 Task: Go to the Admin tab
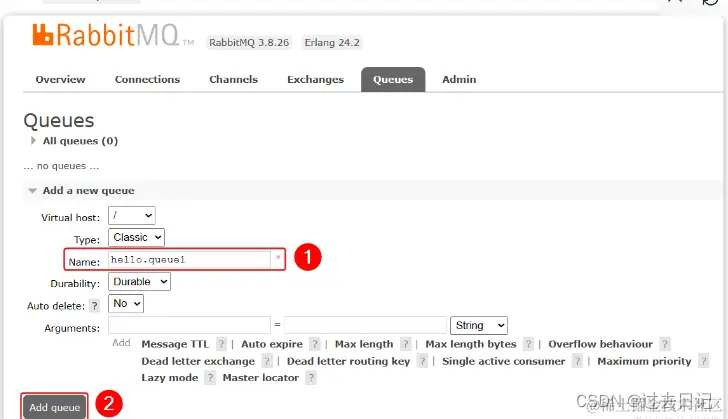[x=459, y=79]
